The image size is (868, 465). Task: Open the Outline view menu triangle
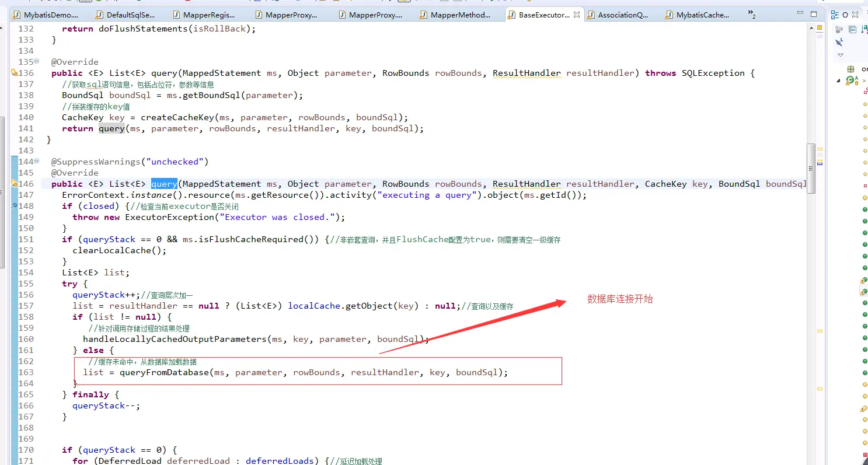coord(841,55)
